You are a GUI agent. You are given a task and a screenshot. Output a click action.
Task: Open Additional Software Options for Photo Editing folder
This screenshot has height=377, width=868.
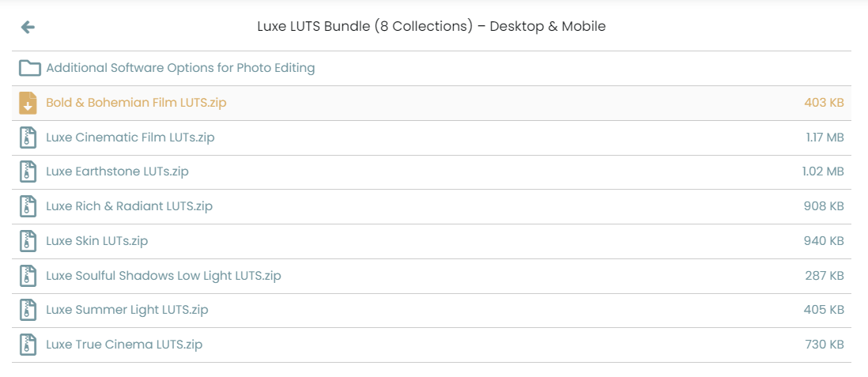point(431,68)
